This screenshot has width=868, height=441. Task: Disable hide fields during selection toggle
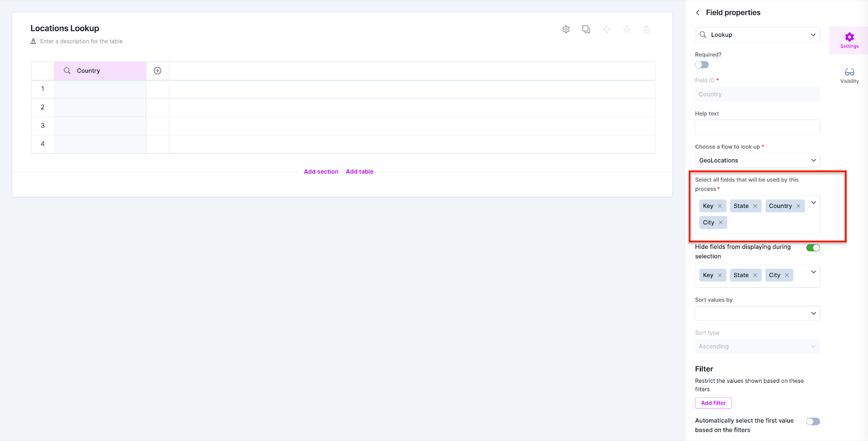click(813, 248)
